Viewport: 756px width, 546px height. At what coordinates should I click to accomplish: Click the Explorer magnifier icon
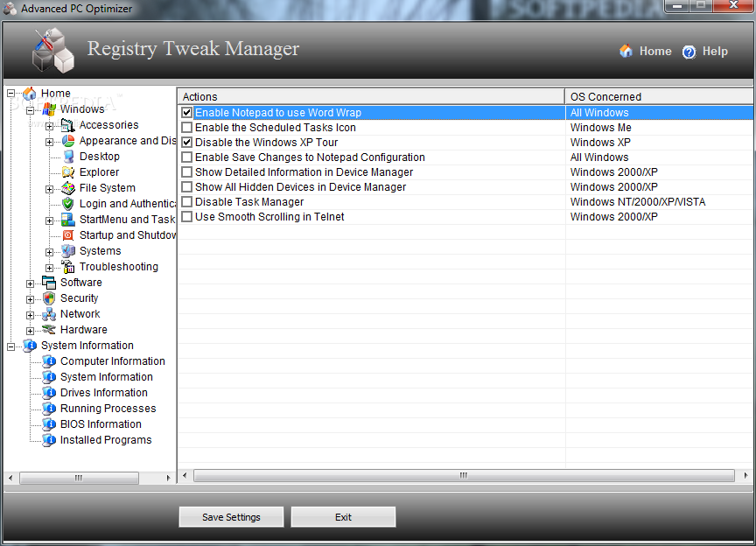click(x=68, y=172)
